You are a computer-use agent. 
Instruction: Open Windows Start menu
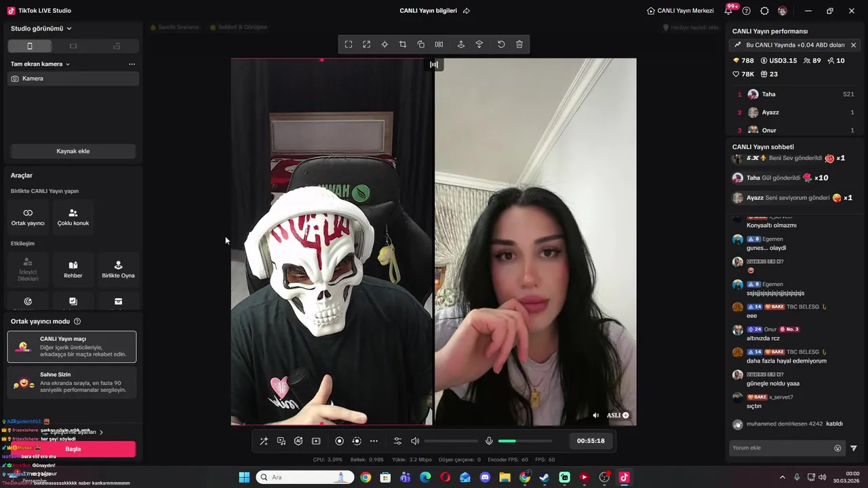coord(244,477)
